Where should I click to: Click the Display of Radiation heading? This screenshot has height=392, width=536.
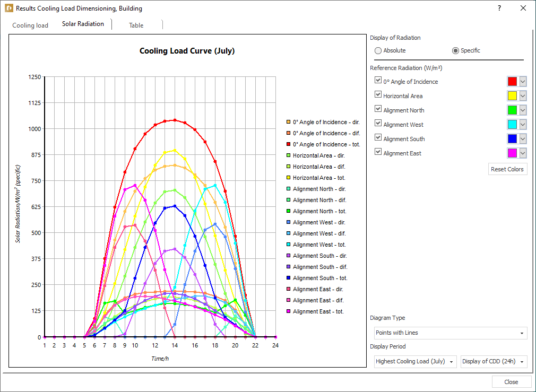pos(395,38)
